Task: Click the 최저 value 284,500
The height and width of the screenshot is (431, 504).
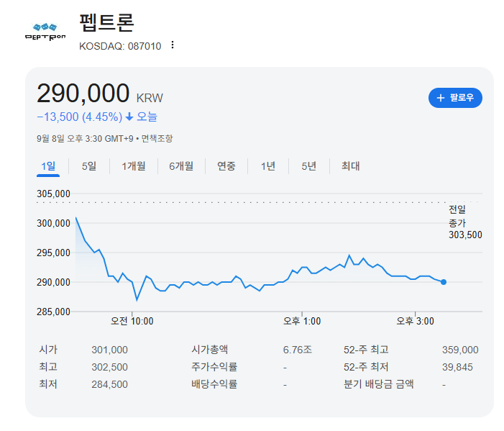Action: coord(109,384)
